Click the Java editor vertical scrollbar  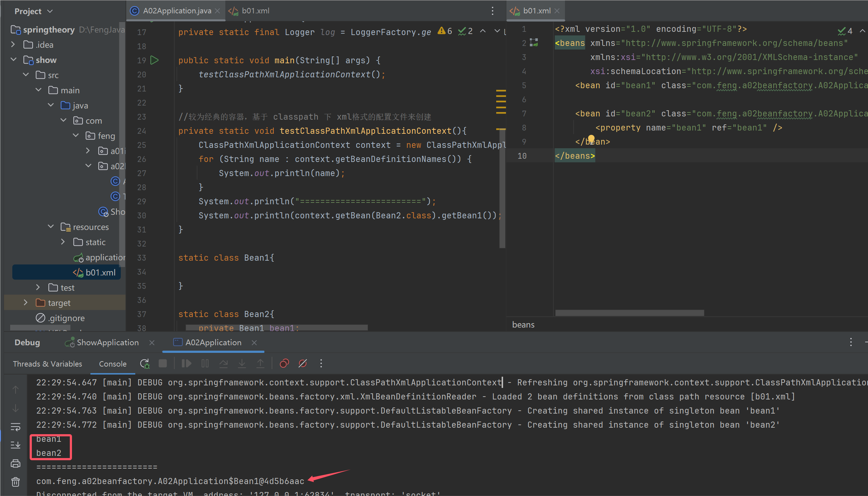click(502, 188)
